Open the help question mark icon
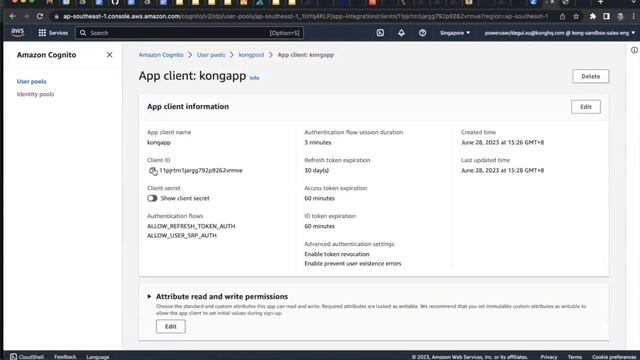The width and height of the screenshot is (640, 360). click(x=422, y=33)
